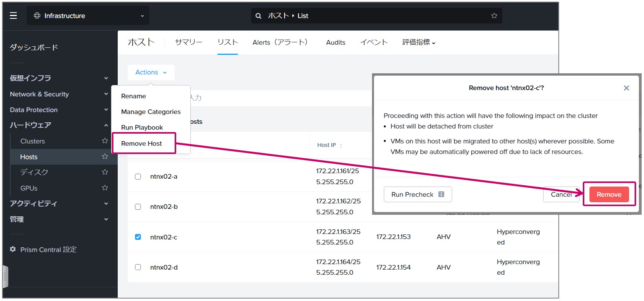Open Prism Central 設定
This screenshot has height=301, width=644.
(x=48, y=250)
